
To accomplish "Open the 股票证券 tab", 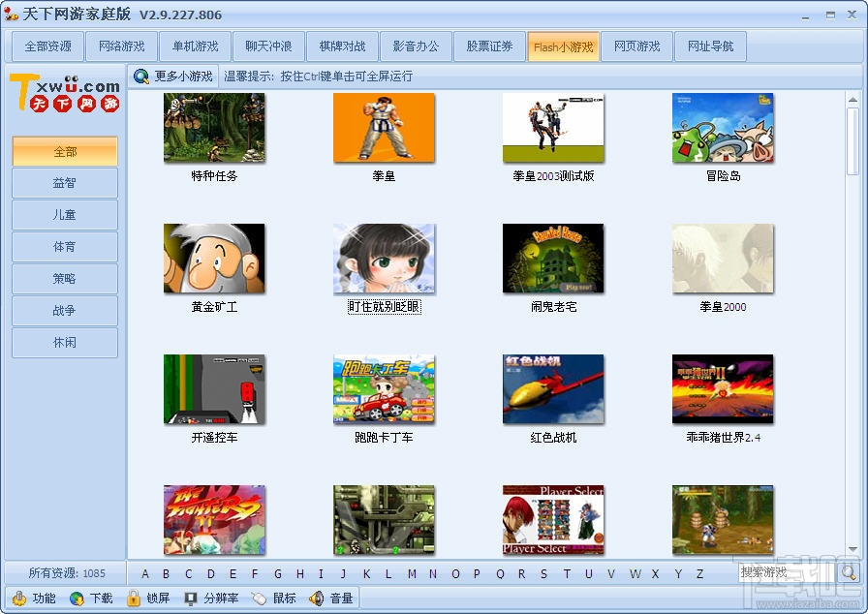I will [x=489, y=46].
